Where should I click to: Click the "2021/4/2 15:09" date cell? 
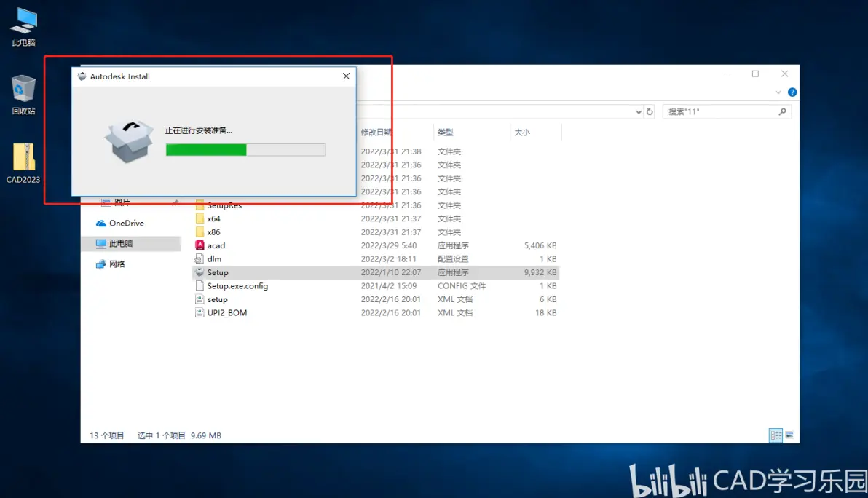point(389,286)
